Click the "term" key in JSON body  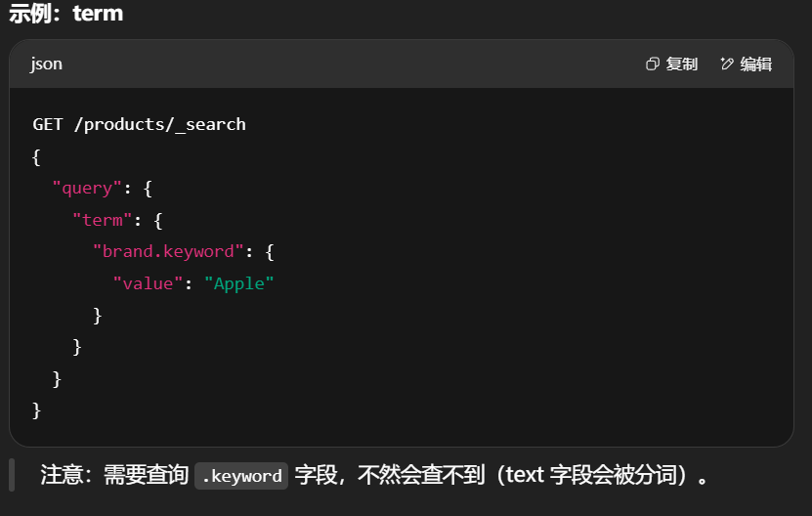102,220
